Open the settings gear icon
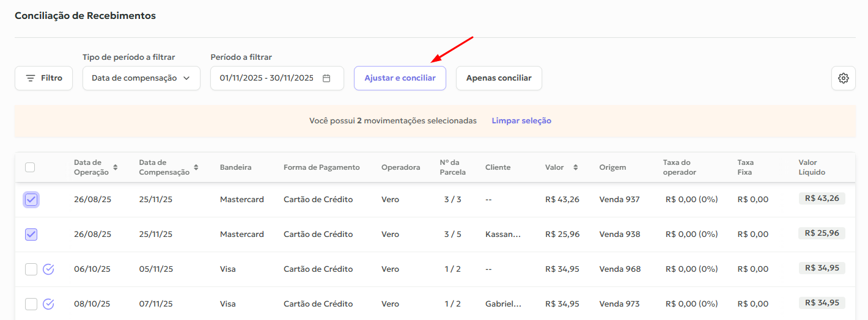This screenshot has height=320, width=868. coord(844,78)
